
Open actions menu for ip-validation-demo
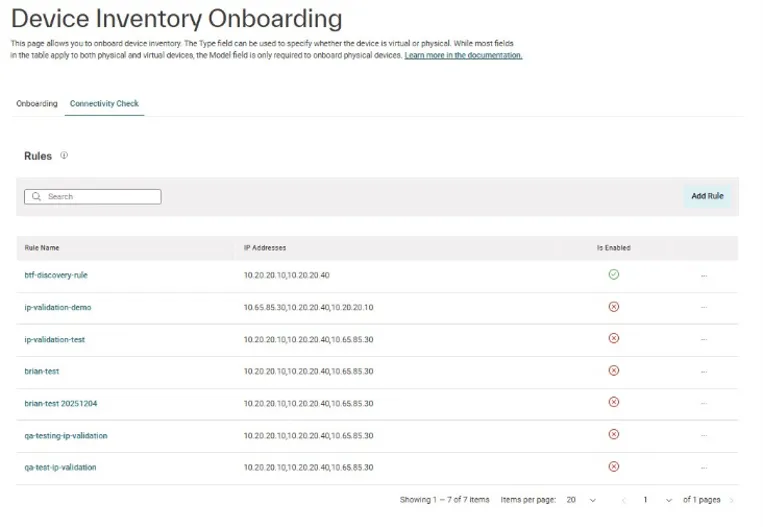point(704,308)
